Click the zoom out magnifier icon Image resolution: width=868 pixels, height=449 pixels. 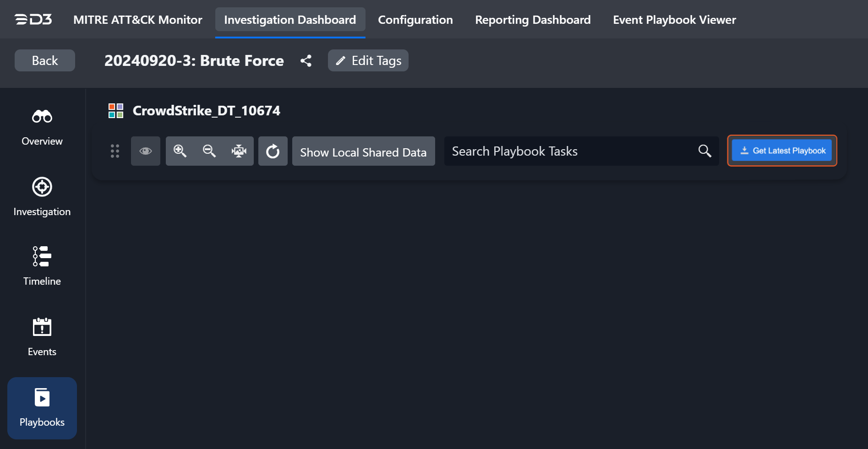click(209, 151)
